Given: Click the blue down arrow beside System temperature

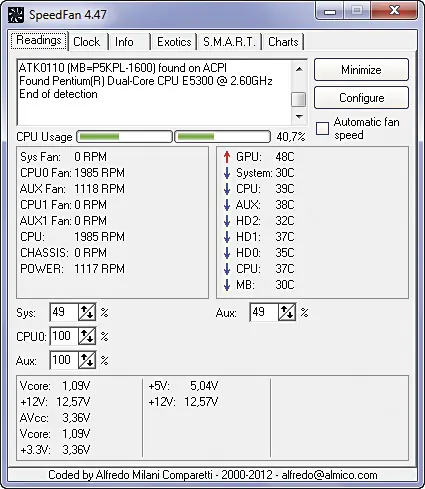Looking at the screenshot, I should tap(227, 173).
